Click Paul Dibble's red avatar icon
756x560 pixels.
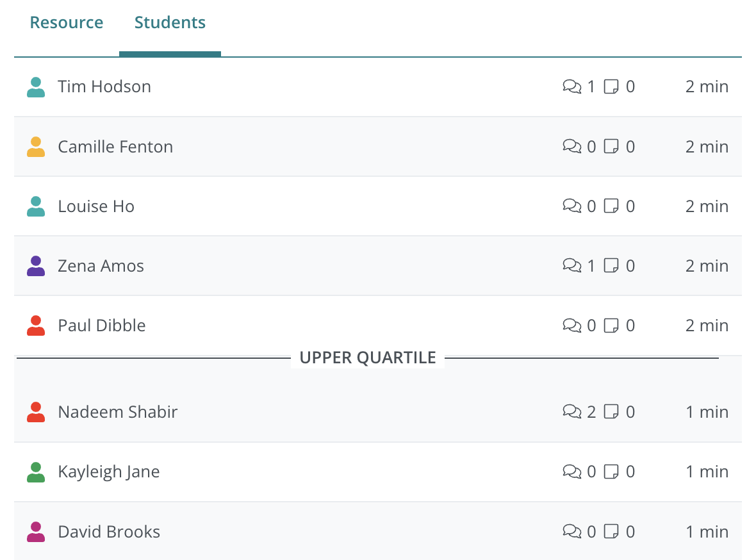coord(36,325)
